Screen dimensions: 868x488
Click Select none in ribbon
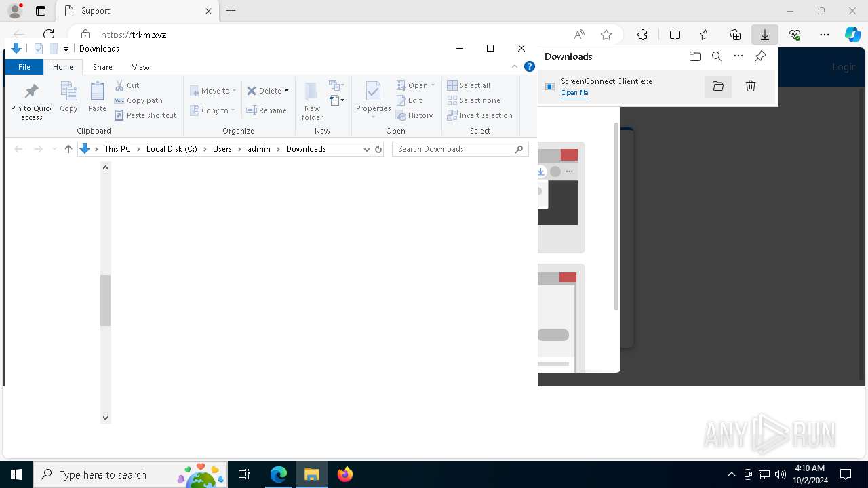[473, 100]
